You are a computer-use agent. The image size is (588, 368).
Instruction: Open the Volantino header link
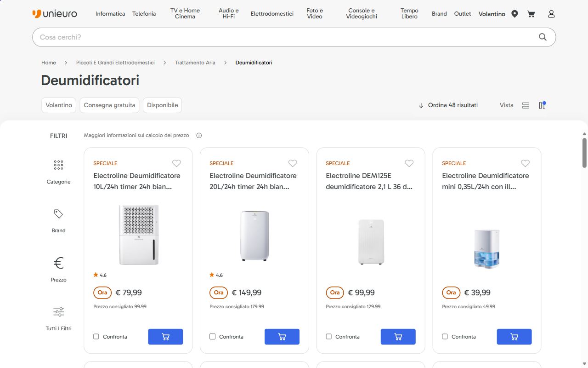click(x=492, y=14)
